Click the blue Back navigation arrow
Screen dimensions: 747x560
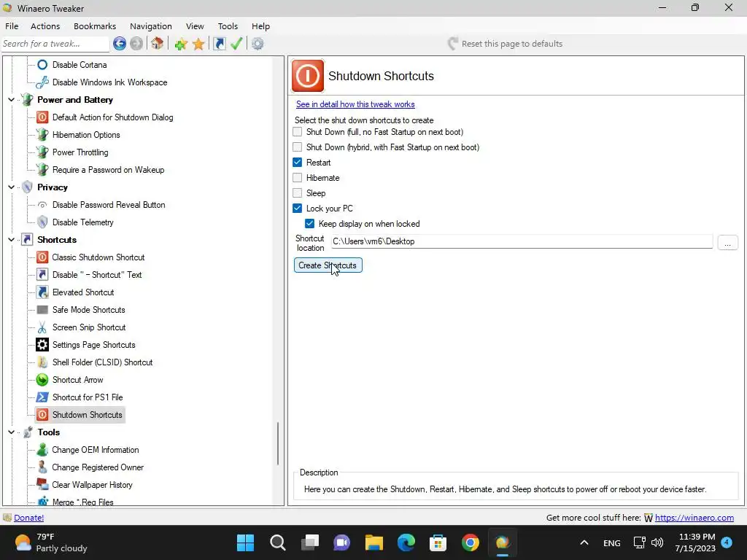coord(120,44)
